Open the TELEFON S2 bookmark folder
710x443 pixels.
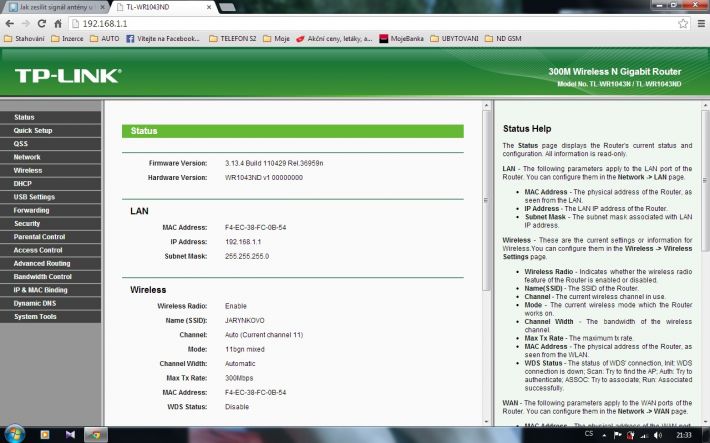[233, 39]
